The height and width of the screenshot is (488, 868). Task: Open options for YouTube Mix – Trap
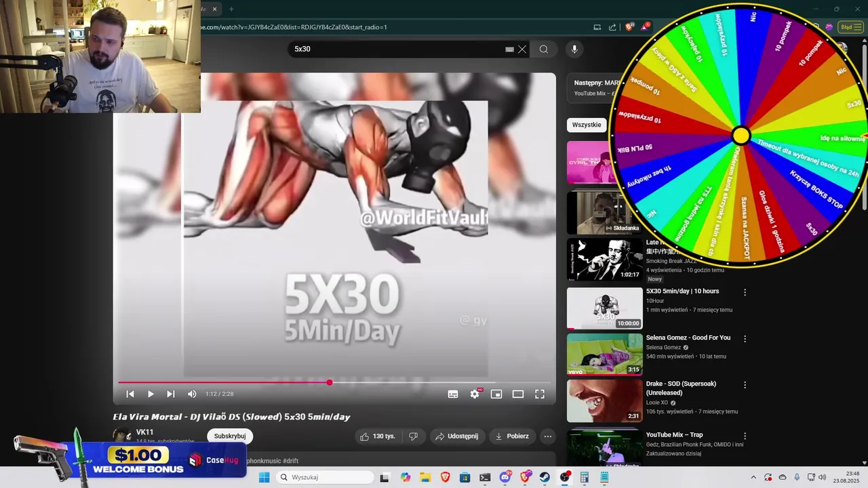click(x=745, y=436)
